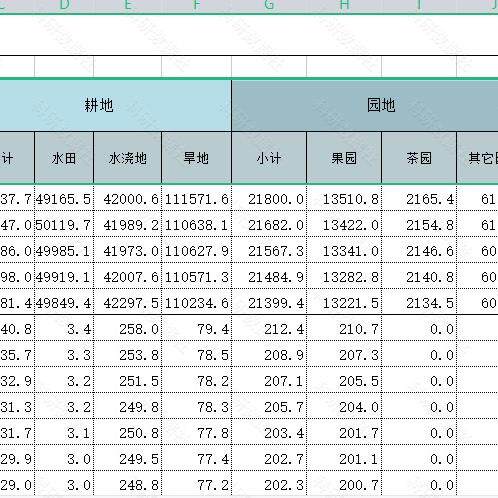
Task: Select cell containing 111571.6
Action: point(196,198)
